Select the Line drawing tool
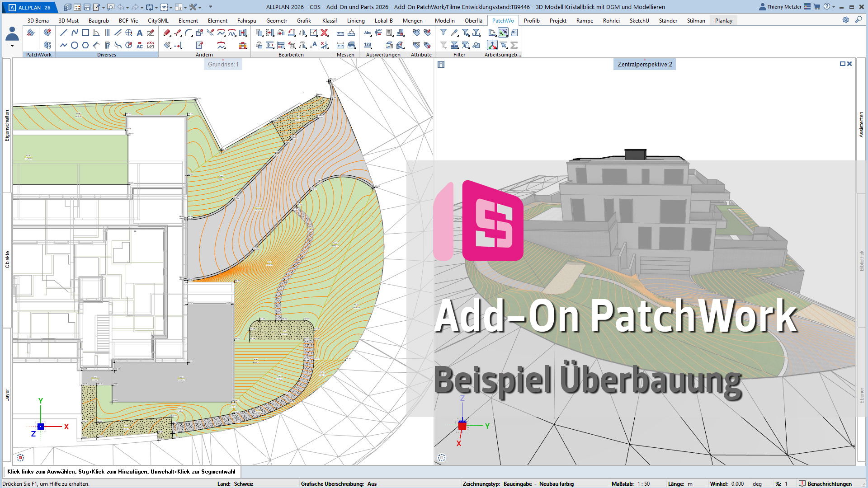The width and height of the screenshot is (868, 488). pyautogui.click(x=63, y=33)
